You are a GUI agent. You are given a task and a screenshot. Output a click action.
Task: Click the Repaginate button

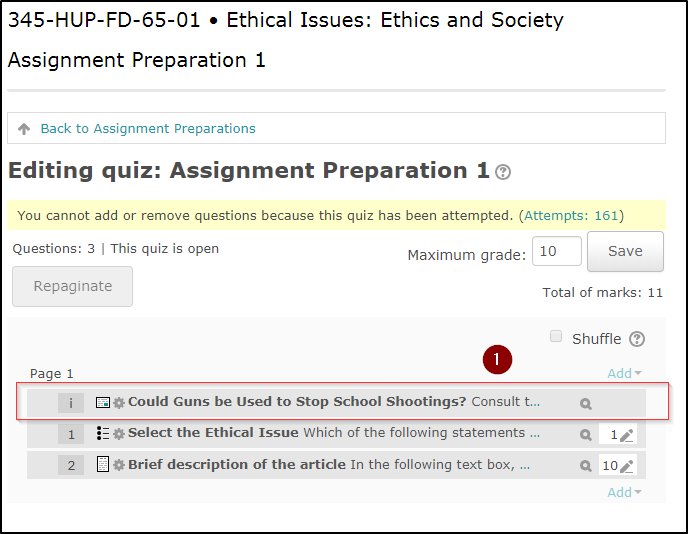click(73, 286)
